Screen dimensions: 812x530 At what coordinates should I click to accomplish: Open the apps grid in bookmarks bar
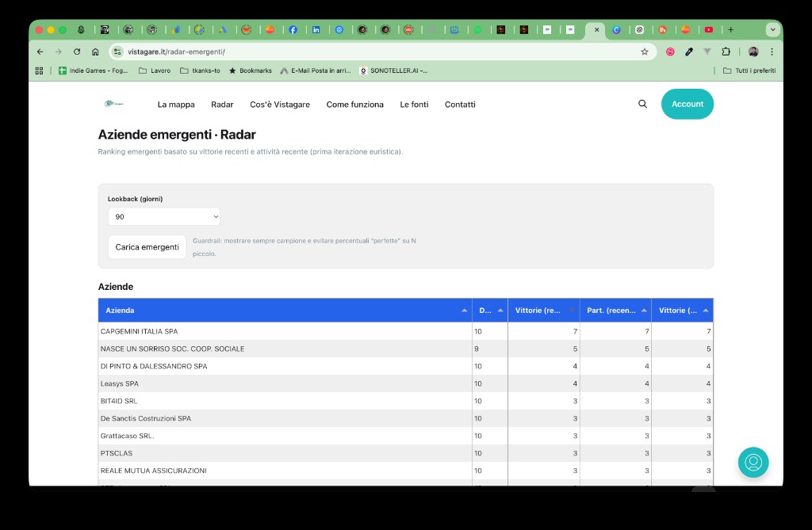pyautogui.click(x=39, y=71)
